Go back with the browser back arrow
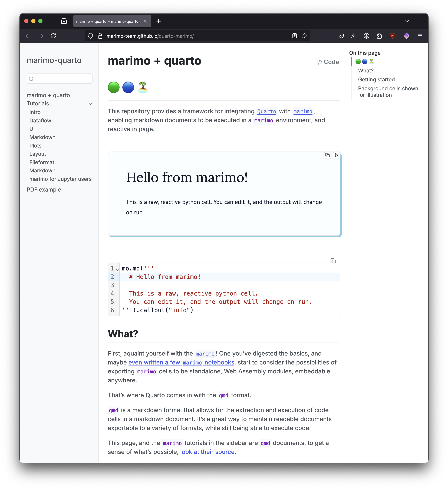Viewport: 448px width, 489px height. pos(28,36)
